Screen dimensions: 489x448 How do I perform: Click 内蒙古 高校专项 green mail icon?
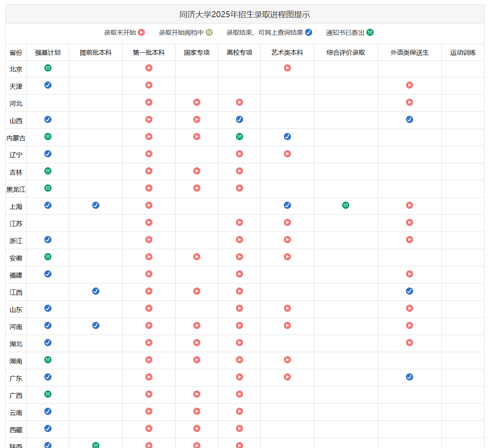click(240, 137)
